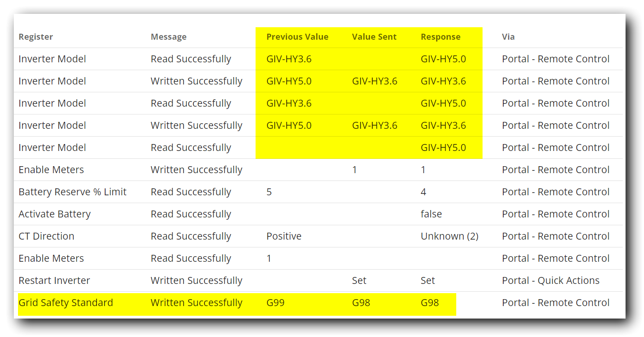Click the Message column header
This screenshot has width=644, height=337.
169,37
